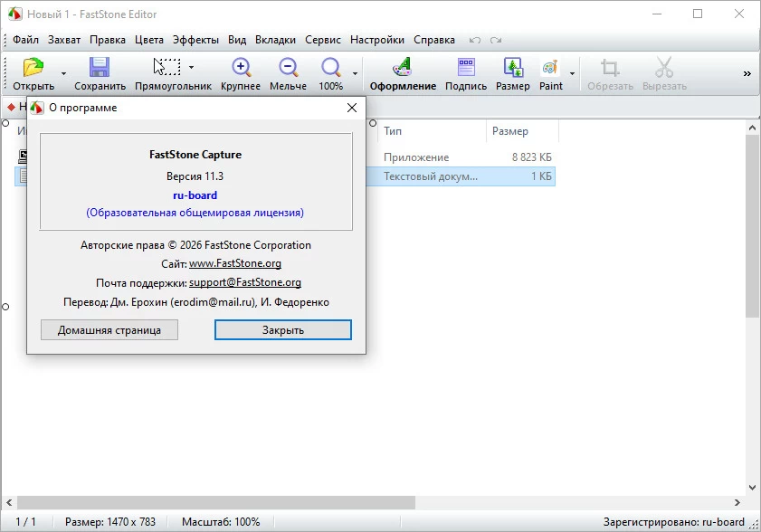Expand the Paint dropdown arrow
Screen dimensions: 761x532
[x=572, y=74]
